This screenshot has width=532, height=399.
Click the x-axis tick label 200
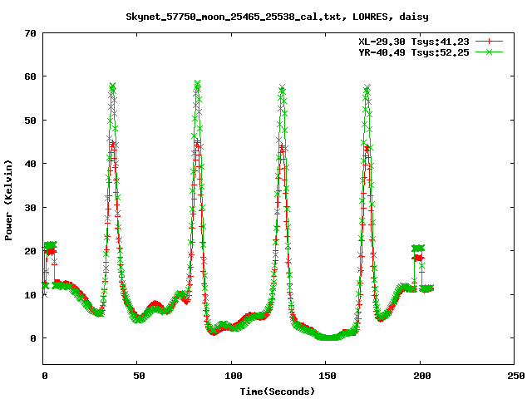(421, 376)
